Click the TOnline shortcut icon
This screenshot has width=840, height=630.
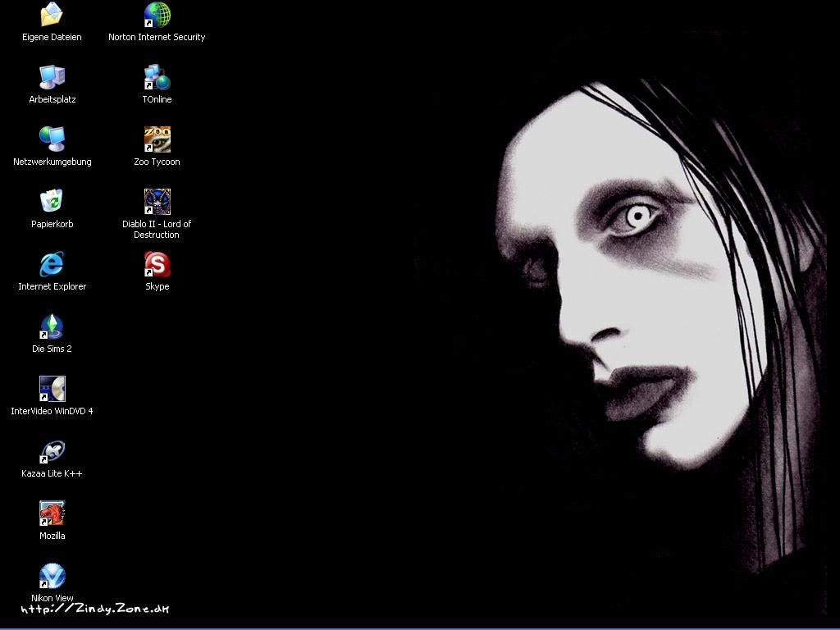tap(157, 76)
